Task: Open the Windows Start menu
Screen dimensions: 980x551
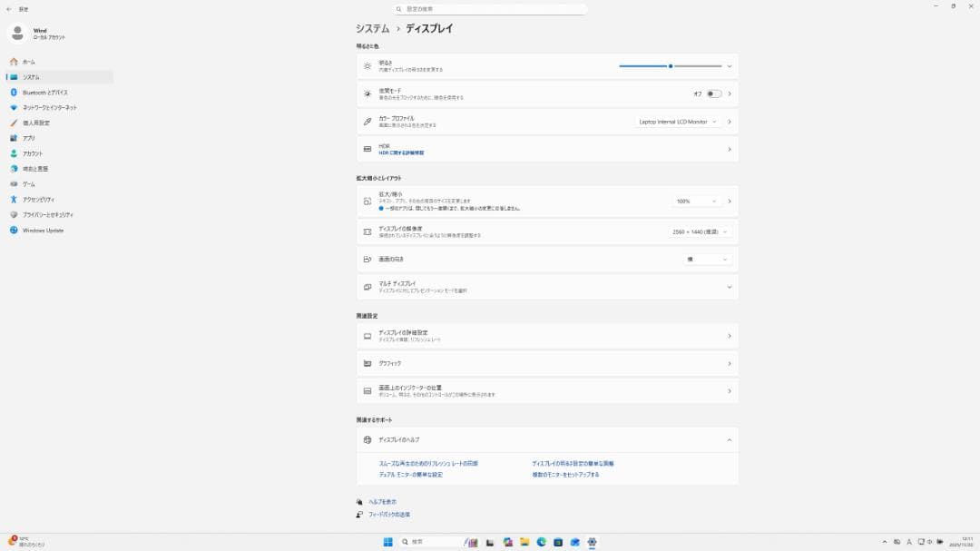Action: point(387,542)
